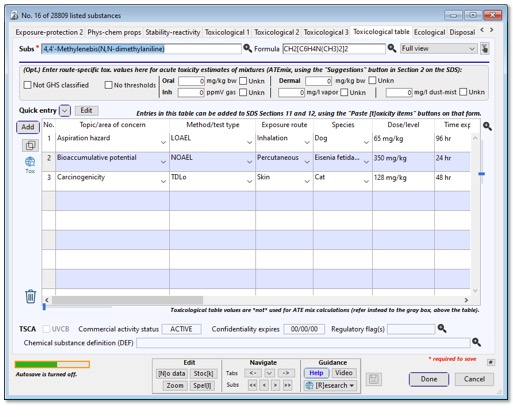Open Quick entry dropdown
This screenshot has width=513, height=419.
(x=65, y=111)
